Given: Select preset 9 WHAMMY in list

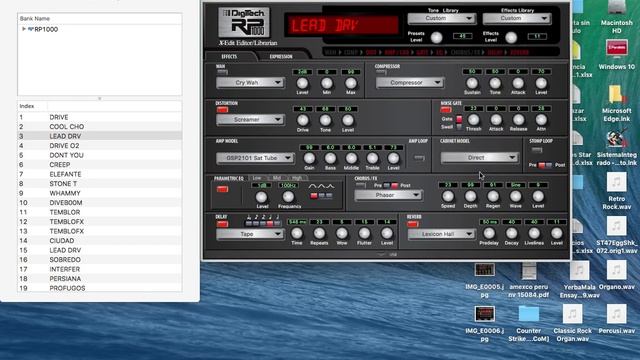Looking at the screenshot, I should (x=100, y=193).
